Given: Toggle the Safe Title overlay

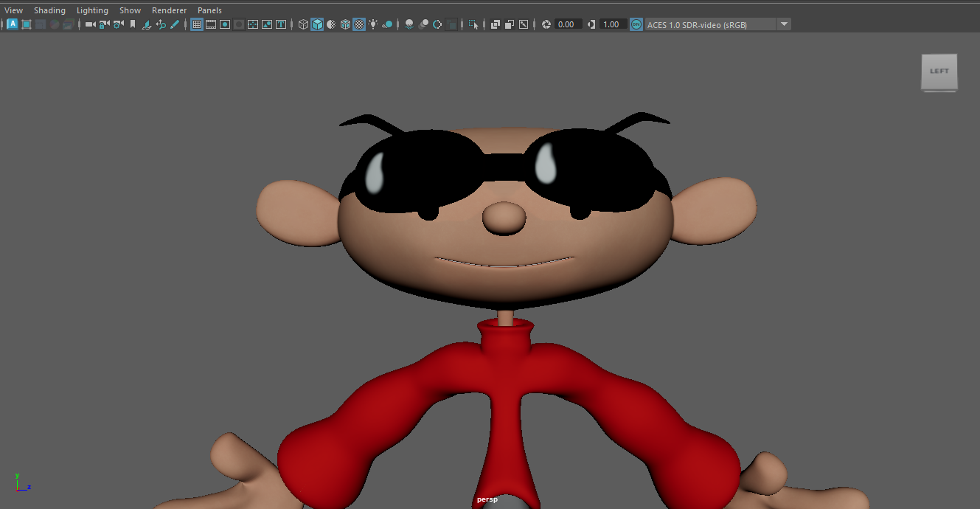Looking at the screenshot, I should (281, 24).
